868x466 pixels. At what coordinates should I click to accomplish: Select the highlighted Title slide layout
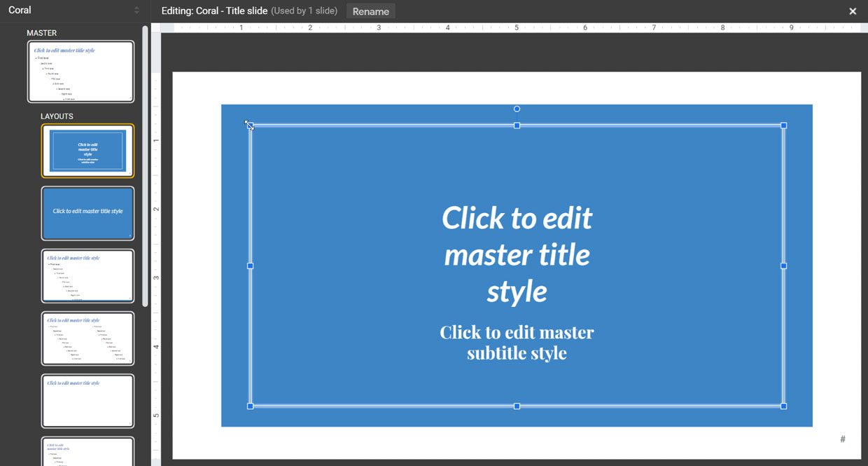coord(87,151)
